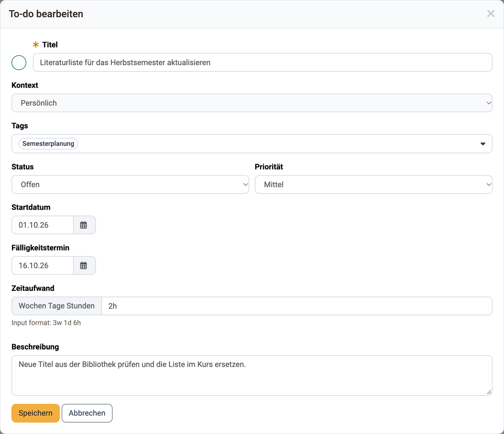
Task: Open calendar picker for Startdatum
Action: (84, 225)
